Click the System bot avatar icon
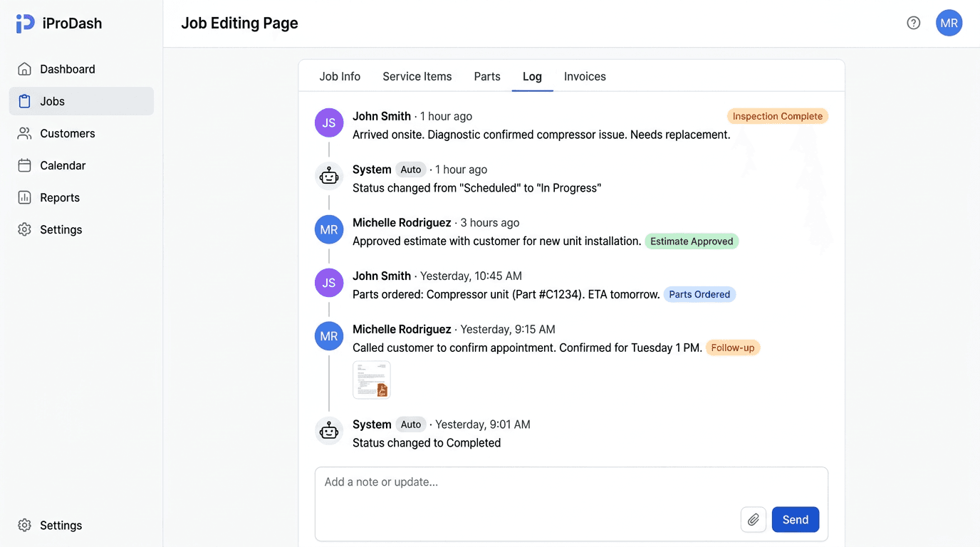This screenshot has height=547, width=980. (x=328, y=176)
